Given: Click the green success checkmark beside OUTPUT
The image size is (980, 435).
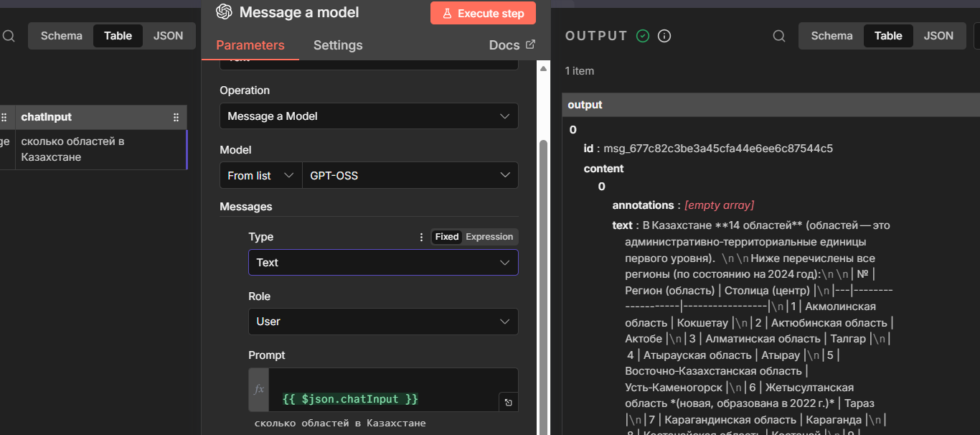Looking at the screenshot, I should point(643,36).
